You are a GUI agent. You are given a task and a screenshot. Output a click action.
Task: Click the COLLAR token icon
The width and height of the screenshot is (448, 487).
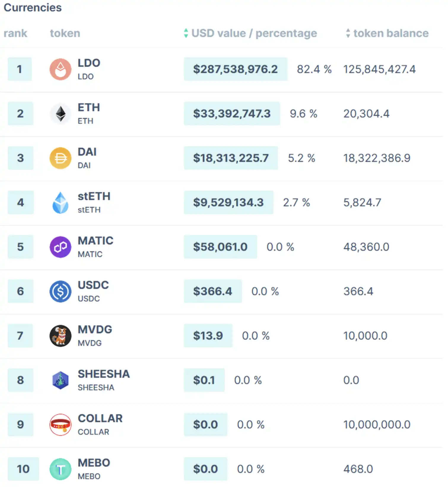[x=60, y=425]
